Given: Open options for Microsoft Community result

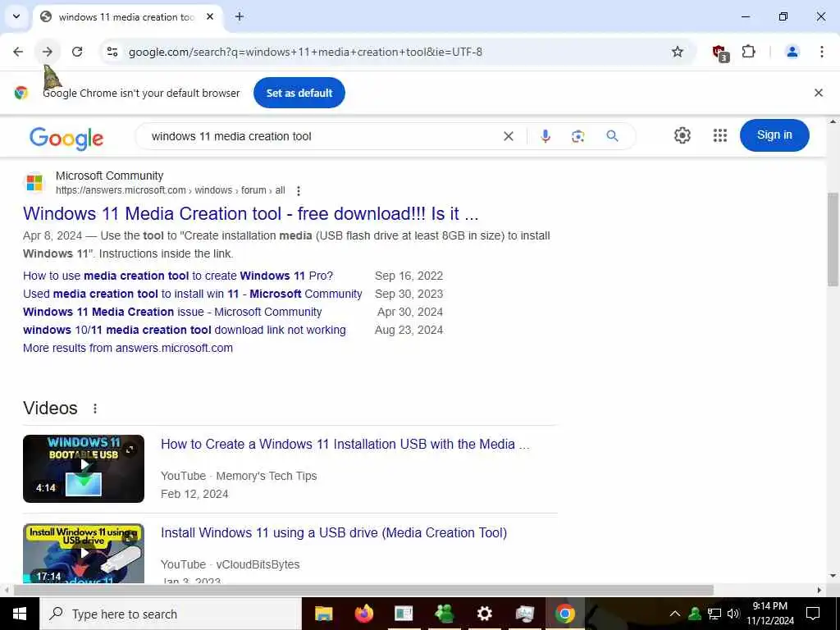Looking at the screenshot, I should 299,190.
